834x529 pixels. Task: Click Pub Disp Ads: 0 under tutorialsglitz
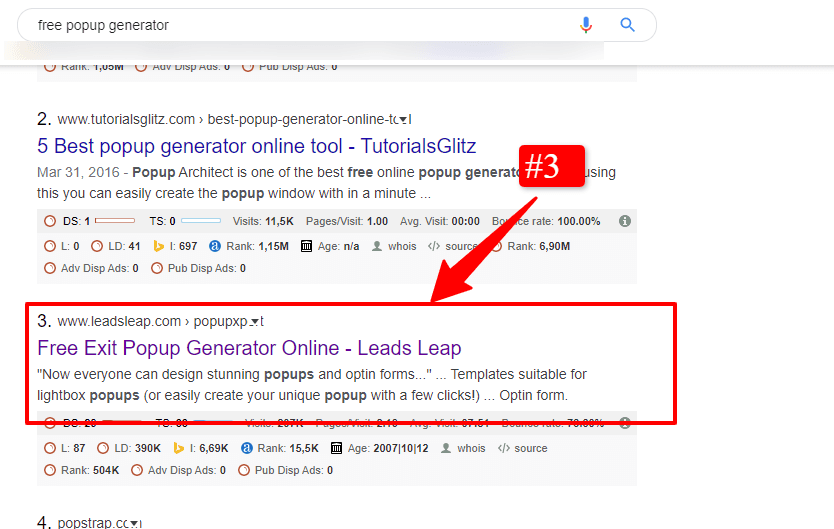click(x=207, y=268)
